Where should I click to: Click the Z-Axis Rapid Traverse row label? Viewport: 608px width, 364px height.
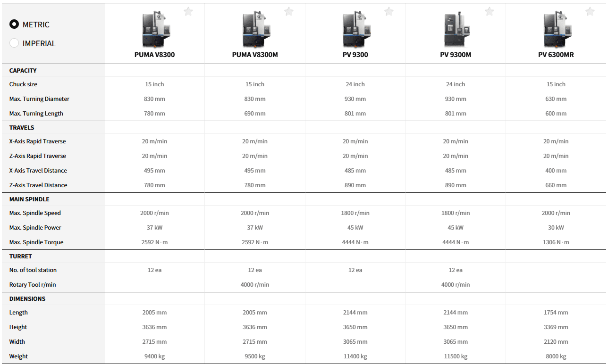[38, 156]
